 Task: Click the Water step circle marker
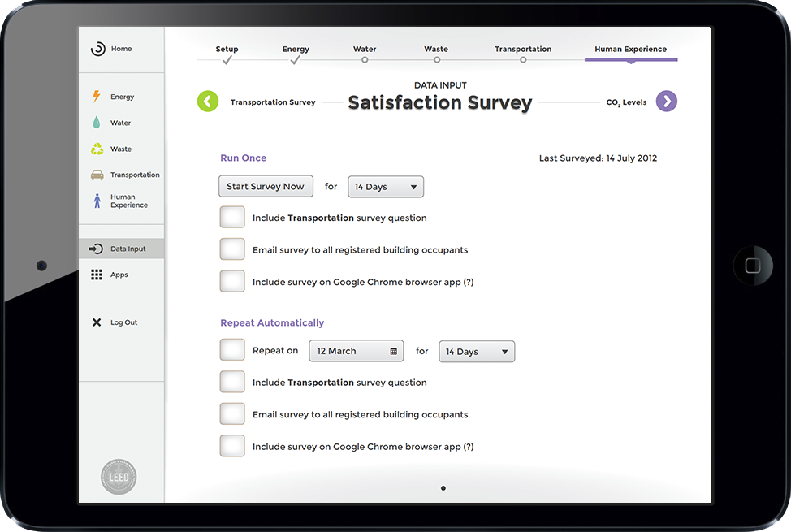click(x=365, y=60)
